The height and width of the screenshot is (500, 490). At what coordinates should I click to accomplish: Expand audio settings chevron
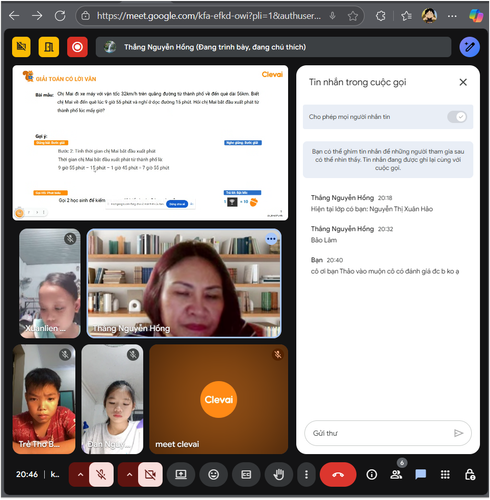80,475
